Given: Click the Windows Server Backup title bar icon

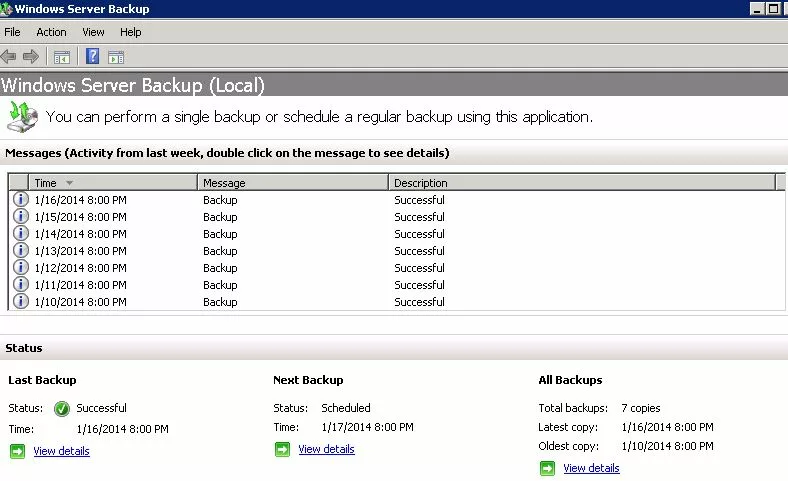Looking at the screenshot, I should pyautogui.click(x=6, y=9).
